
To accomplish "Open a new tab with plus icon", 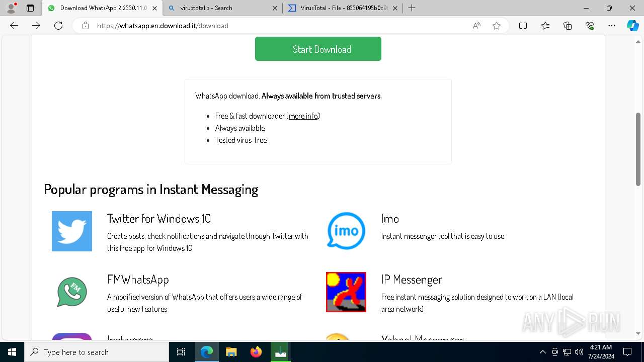I will (x=412, y=8).
